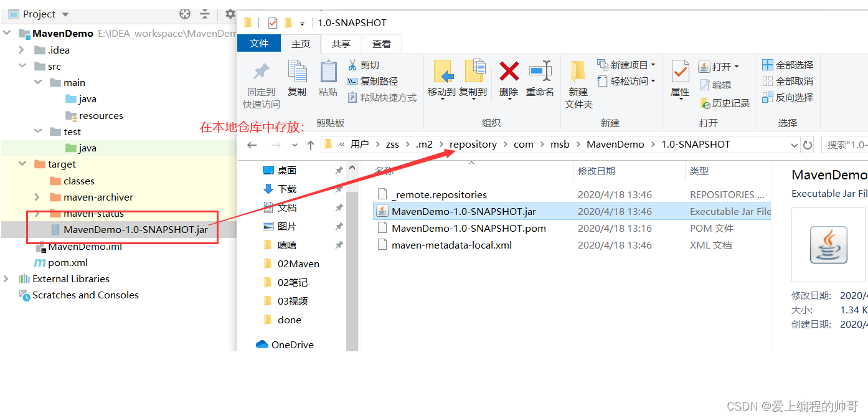
Task: Click Select all in ribbon
Action: tap(788, 65)
